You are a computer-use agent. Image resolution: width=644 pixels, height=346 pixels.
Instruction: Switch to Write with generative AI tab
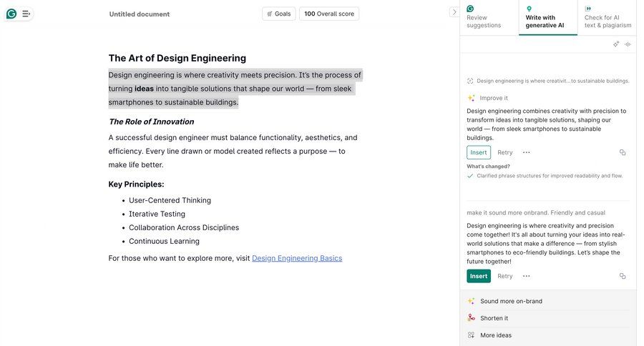coord(547,17)
